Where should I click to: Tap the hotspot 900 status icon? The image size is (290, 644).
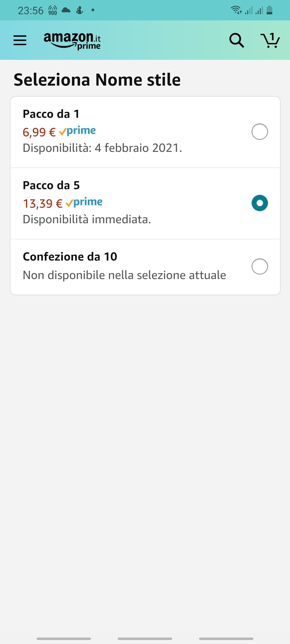pyautogui.click(x=53, y=10)
